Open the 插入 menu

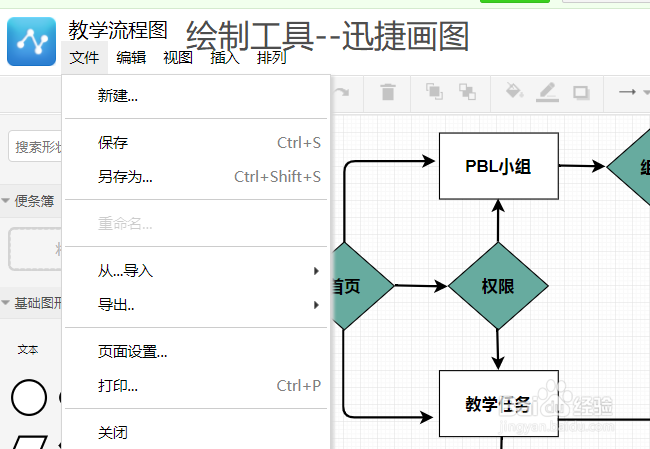point(225,58)
